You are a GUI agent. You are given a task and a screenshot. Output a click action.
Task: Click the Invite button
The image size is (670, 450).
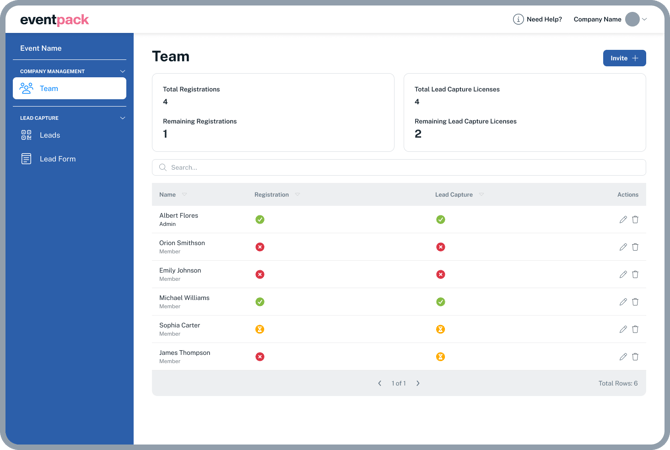(x=624, y=58)
